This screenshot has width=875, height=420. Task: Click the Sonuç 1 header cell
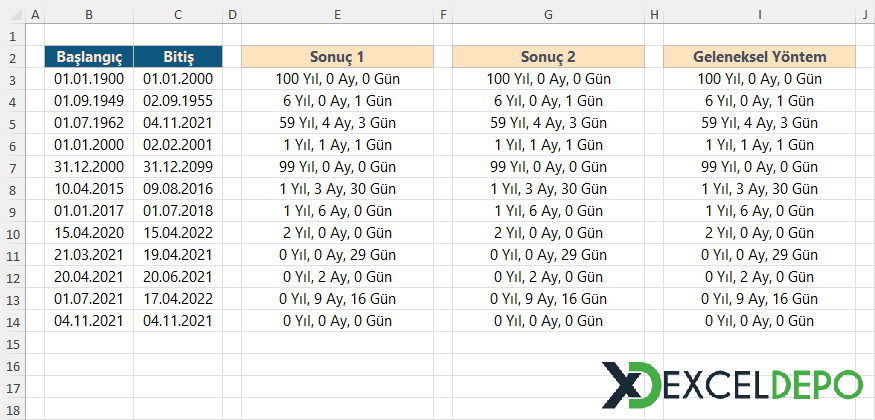337,56
